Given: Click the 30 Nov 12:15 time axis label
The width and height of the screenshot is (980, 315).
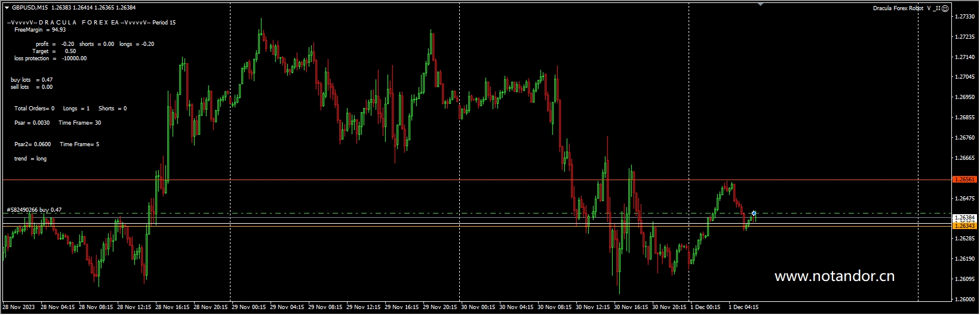Looking at the screenshot, I should pos(593,307).
